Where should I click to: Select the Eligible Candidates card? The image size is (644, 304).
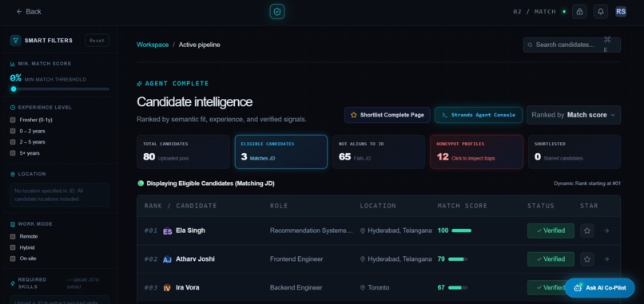click(281, 152)
